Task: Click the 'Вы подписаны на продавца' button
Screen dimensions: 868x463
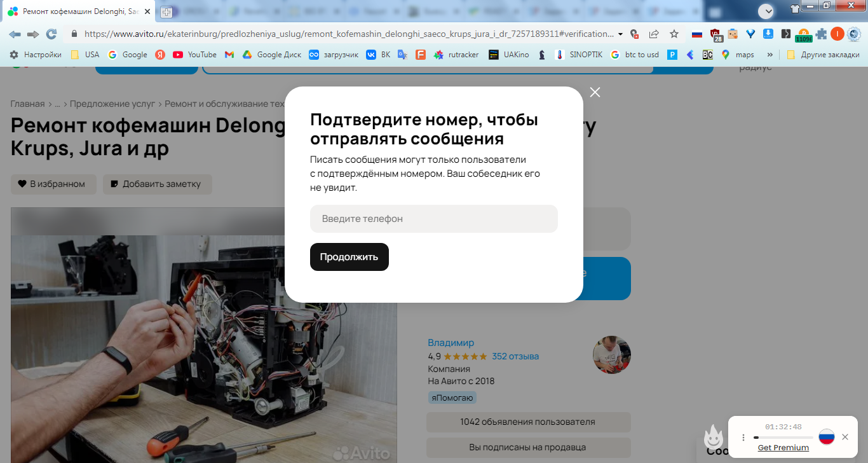Action: pos(528,448)
